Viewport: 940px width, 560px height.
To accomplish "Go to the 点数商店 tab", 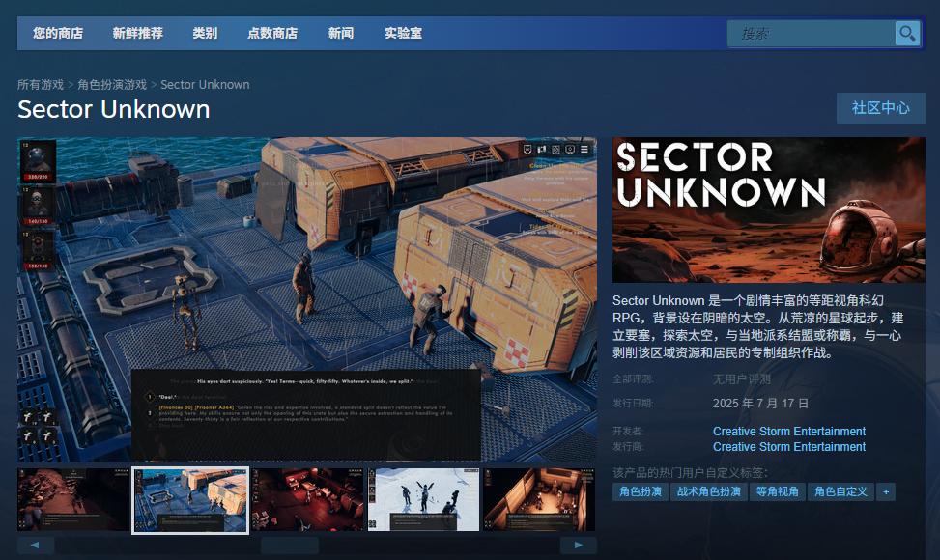I will coord(272,33).
